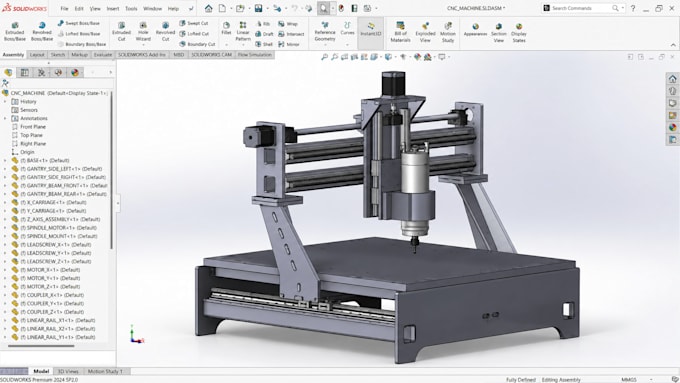The height and width of the screenshot is (383, 680).
Task: Click the Section View icon
Action: [498, 33]
